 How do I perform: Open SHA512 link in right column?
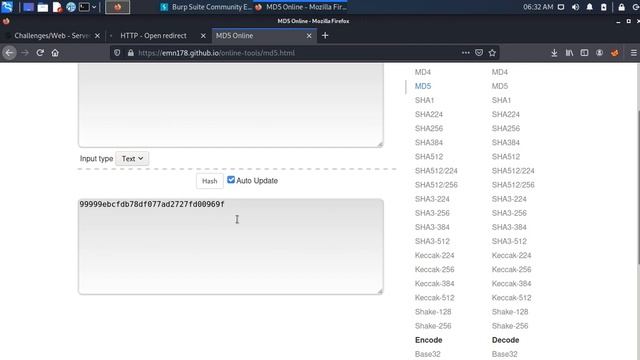[x=506, y=157]
